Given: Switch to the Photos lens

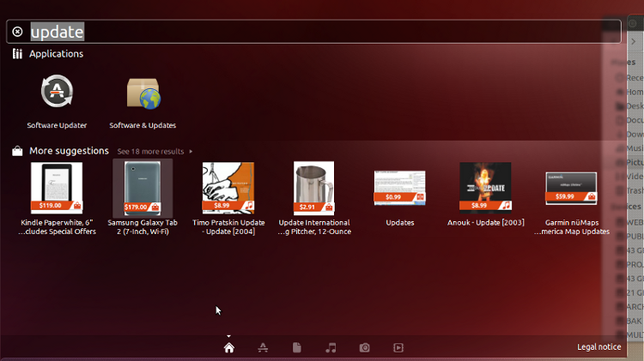Looking at the screenshot, I should tap(365, 348).
